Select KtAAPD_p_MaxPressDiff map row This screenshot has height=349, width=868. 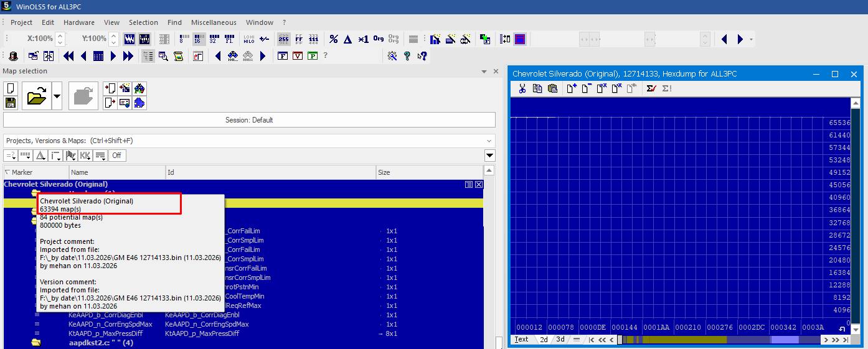[x=243, y=333]
